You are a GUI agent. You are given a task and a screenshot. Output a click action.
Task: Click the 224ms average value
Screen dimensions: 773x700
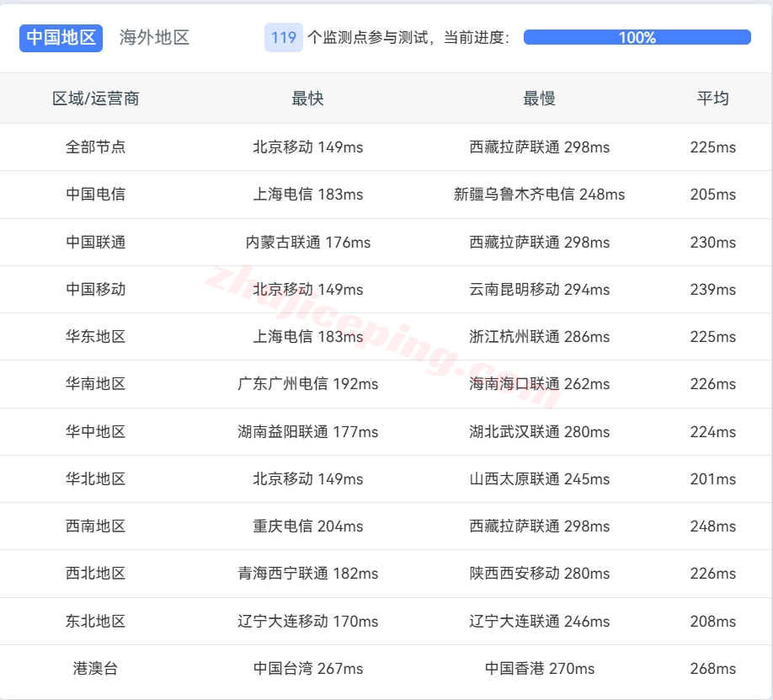(x=713, y=431)
